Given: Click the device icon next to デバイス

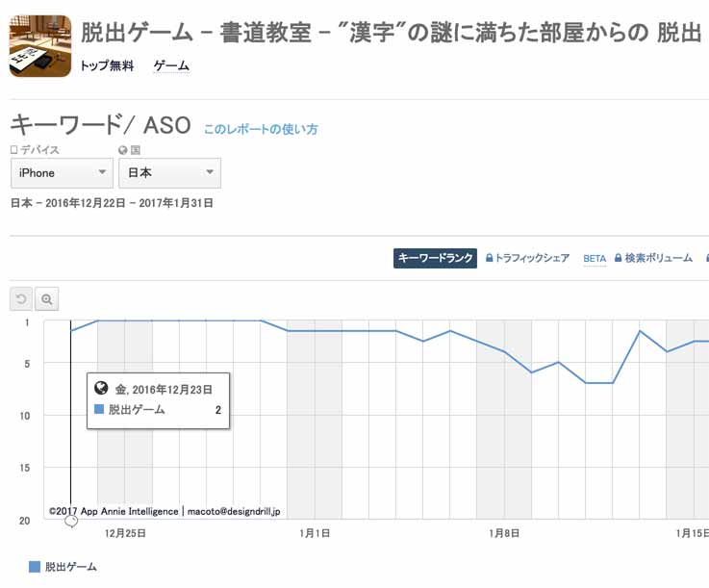Looking at the screenshot, I should click(14, 150).
